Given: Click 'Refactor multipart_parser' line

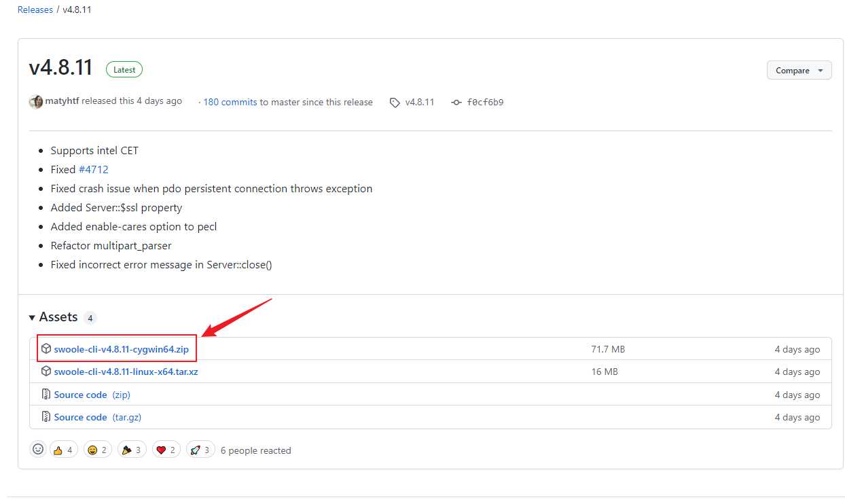Looking at the screenshot, I should point(111,245).
